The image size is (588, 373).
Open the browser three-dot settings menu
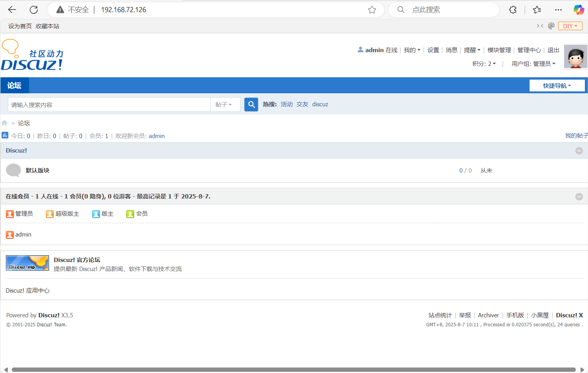coord(558,10)
